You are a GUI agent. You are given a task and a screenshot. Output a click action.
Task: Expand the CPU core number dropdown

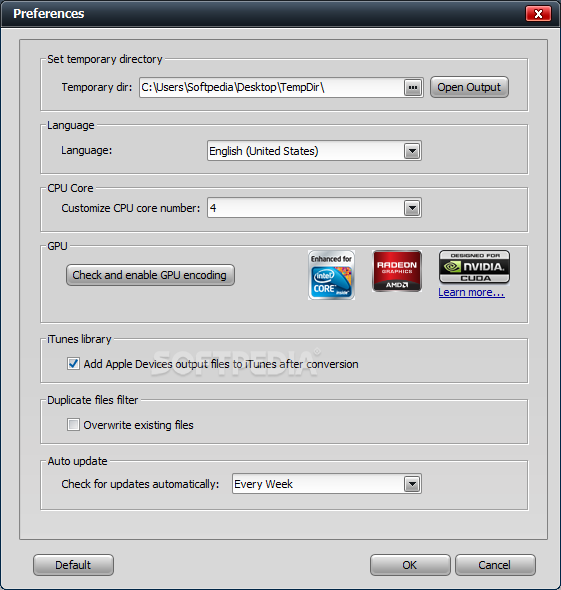tap(412, 208)
